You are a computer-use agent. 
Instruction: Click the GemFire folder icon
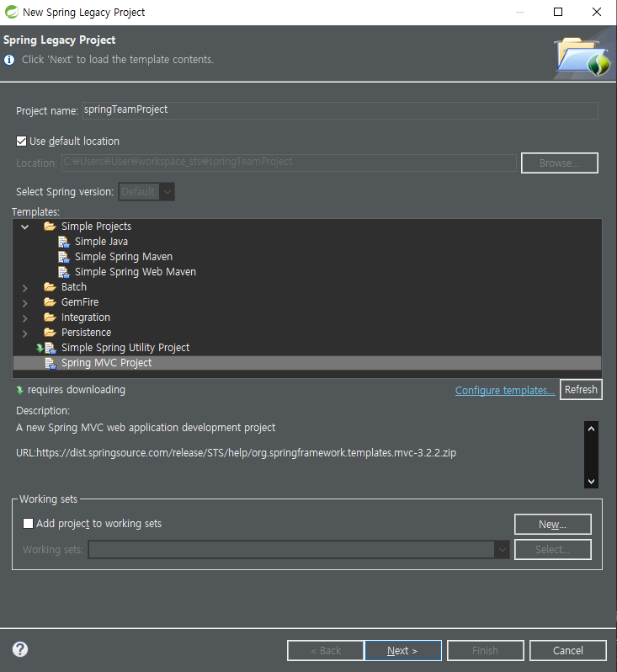[50, 302]
